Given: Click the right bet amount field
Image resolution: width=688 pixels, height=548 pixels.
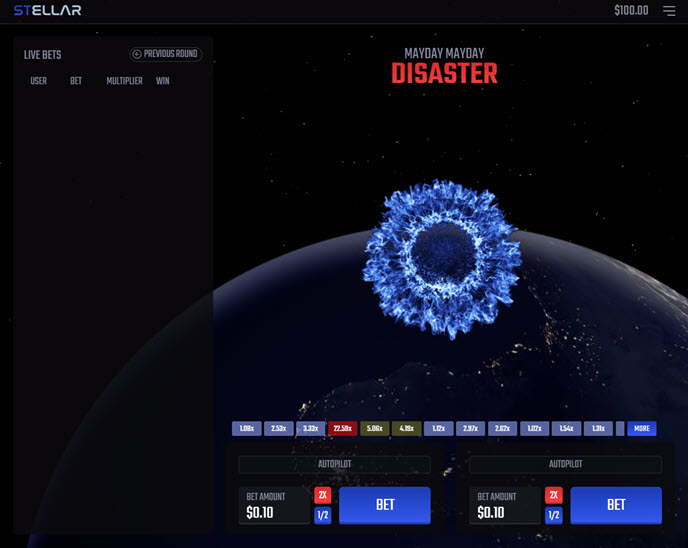Looking at the screenshot, I should [x=504, y=506].
